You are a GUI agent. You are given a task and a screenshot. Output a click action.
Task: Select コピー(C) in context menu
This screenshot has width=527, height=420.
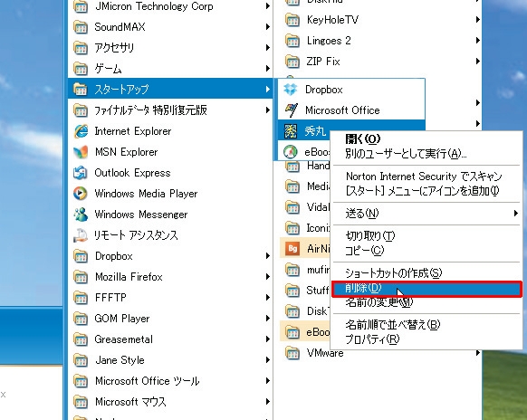[x=365, y=251]
